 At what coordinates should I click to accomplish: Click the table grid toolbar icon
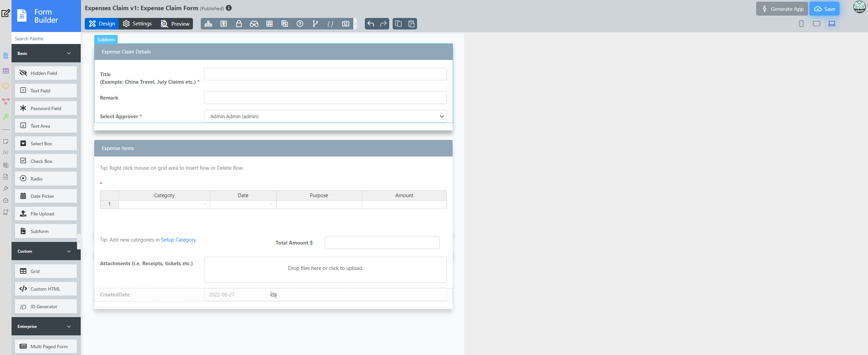(269, 24)
